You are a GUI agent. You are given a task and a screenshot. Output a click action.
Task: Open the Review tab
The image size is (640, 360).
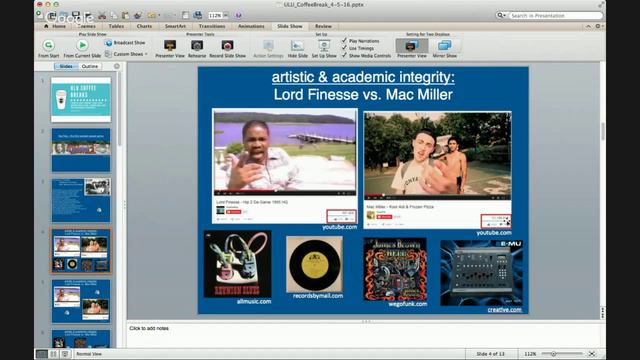pos(323,26)
